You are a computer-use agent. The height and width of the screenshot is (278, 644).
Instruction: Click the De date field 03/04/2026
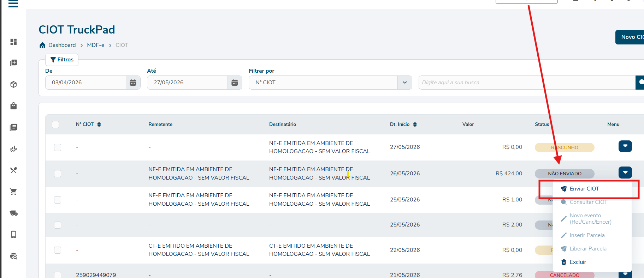[x=85, y=83]
